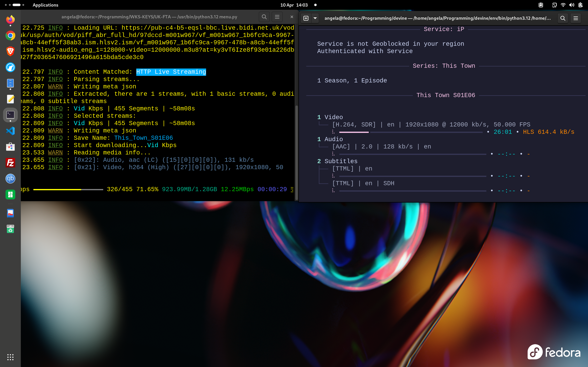This screenshot has height=367, width=588.
Task: Launch FileZilla from the dock
Action: [x=10, y=163]
